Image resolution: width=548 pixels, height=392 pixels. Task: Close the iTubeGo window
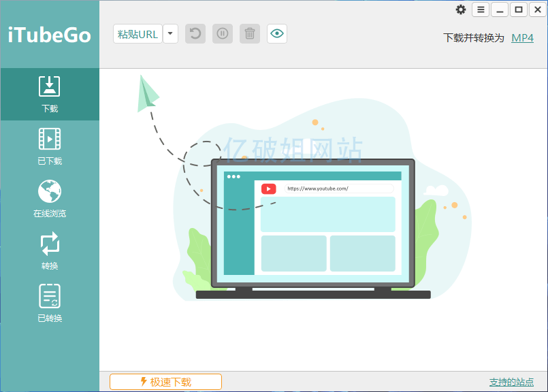click(x=538, y=10)
